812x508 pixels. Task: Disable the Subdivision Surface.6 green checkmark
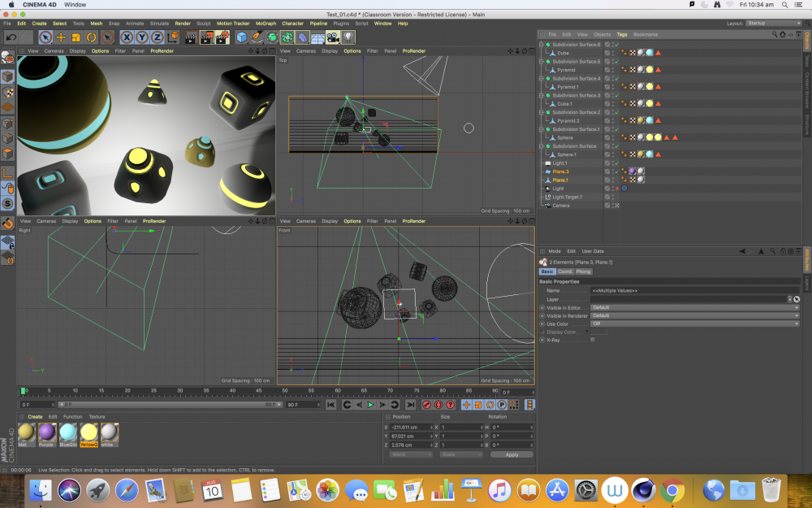(x=616, y=45)
